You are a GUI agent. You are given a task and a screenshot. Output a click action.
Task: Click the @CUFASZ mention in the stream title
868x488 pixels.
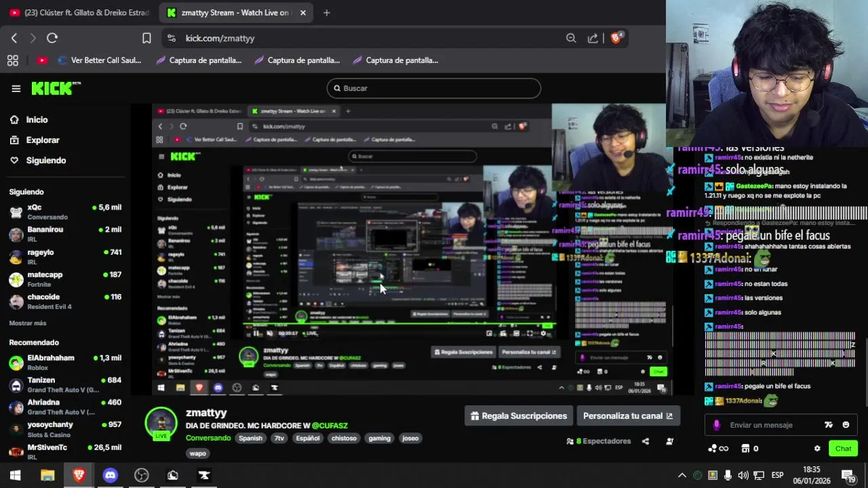tap(330, 426)
